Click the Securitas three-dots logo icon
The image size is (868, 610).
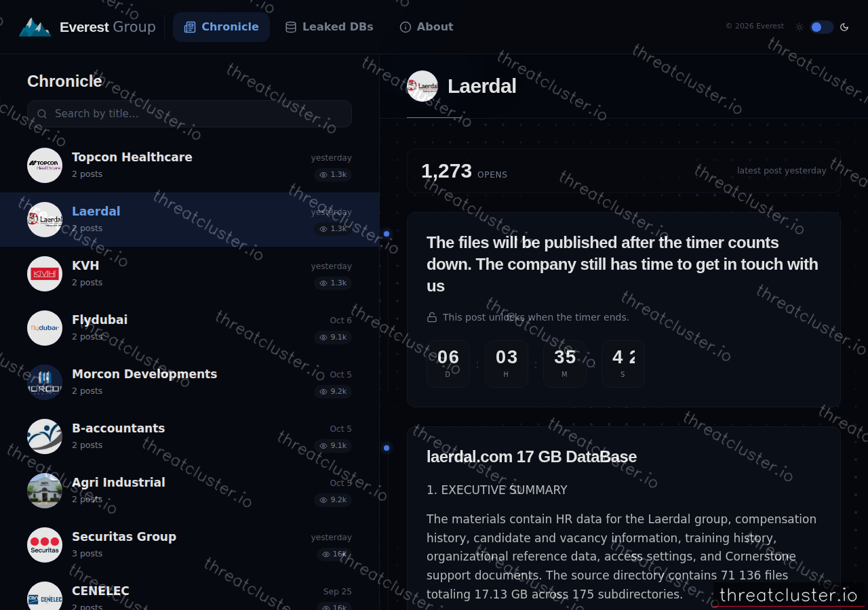point(45,545)
